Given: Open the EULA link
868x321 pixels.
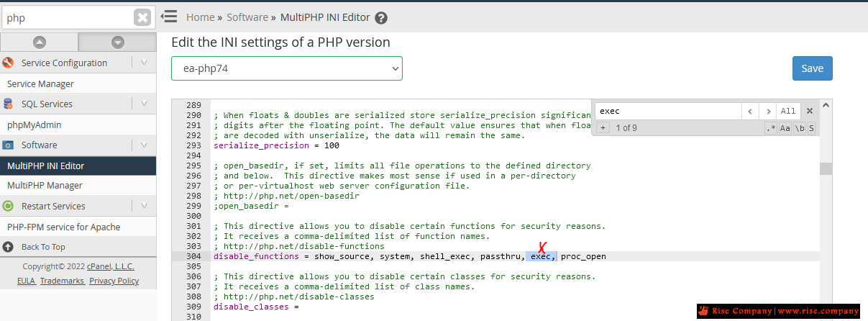Looking at the screenshot, I should coord(26,281).
